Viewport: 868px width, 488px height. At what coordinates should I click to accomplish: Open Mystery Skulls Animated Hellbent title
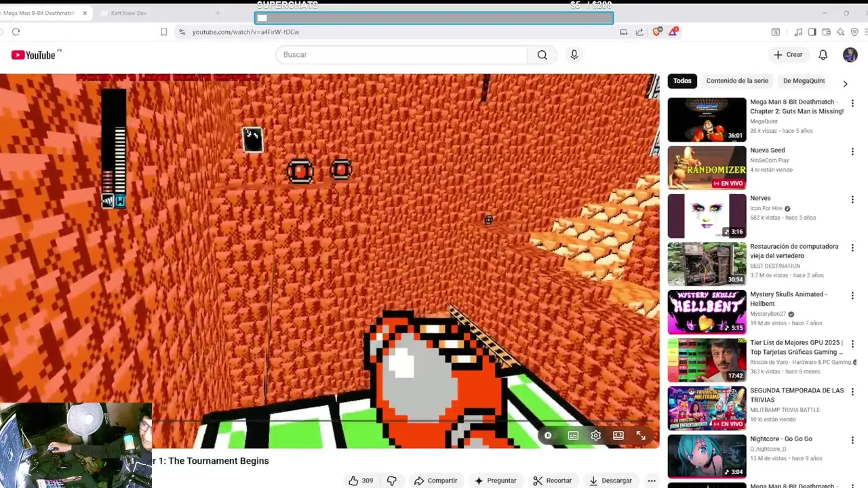point(789,299)
